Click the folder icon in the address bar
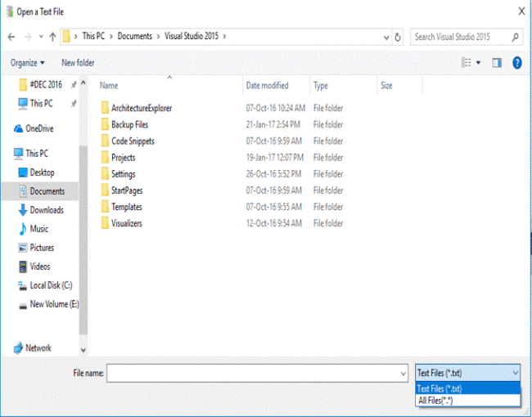The image size is (532, 417). click(66, 36)
